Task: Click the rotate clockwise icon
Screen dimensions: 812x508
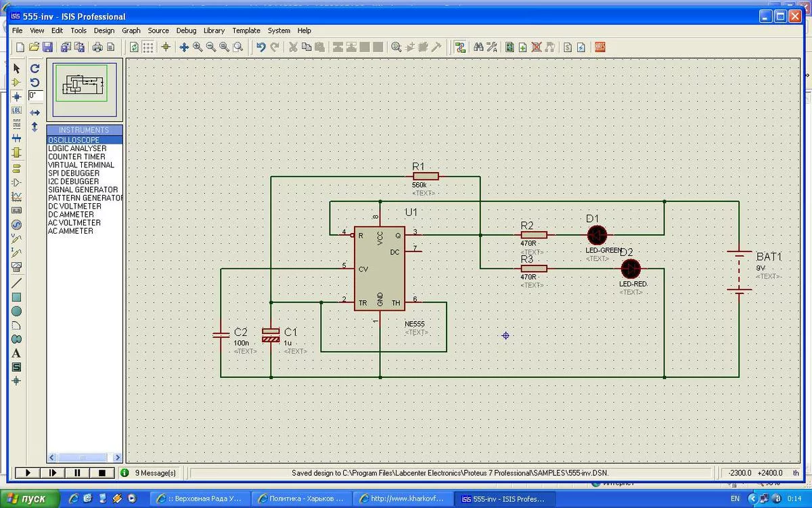Action: coord(35,68)
